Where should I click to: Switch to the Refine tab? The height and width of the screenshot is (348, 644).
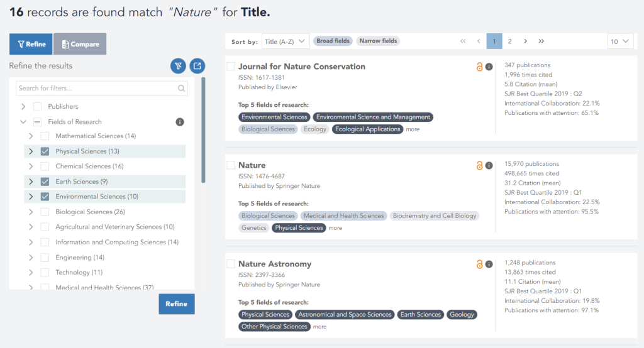[31, 44]
